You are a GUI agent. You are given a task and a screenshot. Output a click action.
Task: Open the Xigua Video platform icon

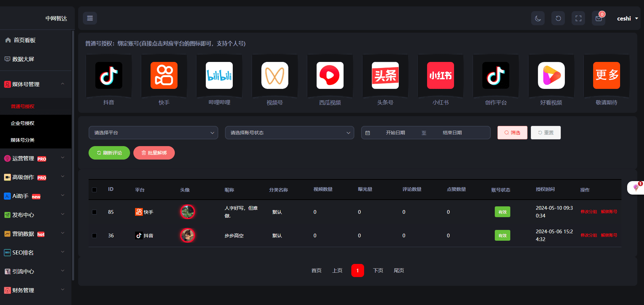[x=330, y=75]
